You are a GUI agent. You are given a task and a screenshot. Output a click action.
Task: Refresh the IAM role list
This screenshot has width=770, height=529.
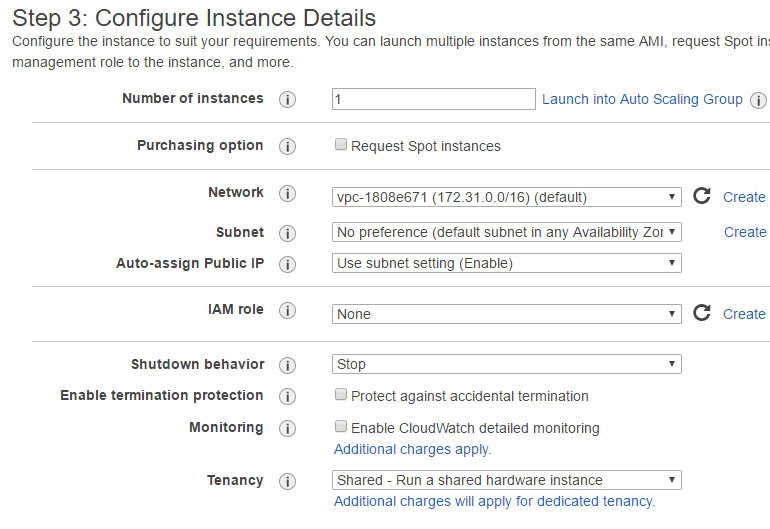point(702,313)
